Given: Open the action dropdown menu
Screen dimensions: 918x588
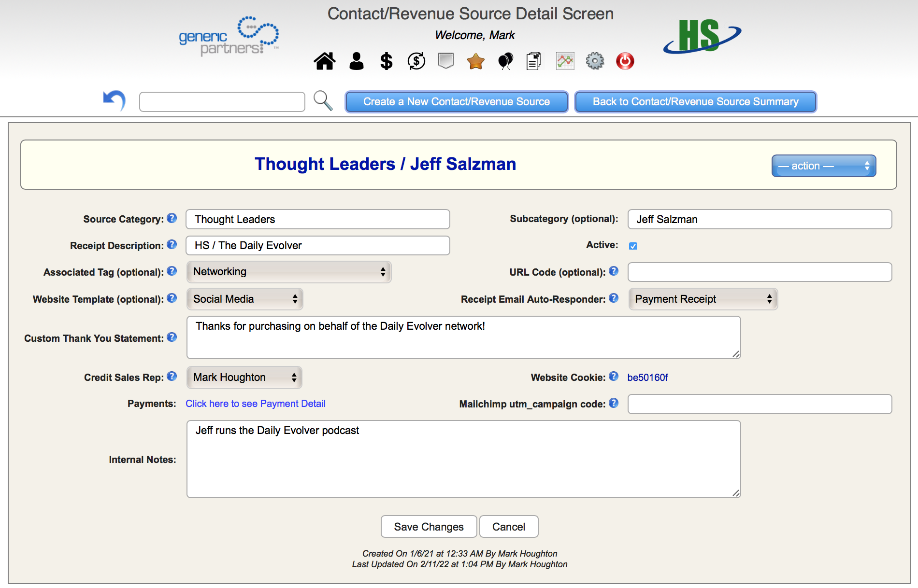Looking at the screenshot, I should [823, 166].
